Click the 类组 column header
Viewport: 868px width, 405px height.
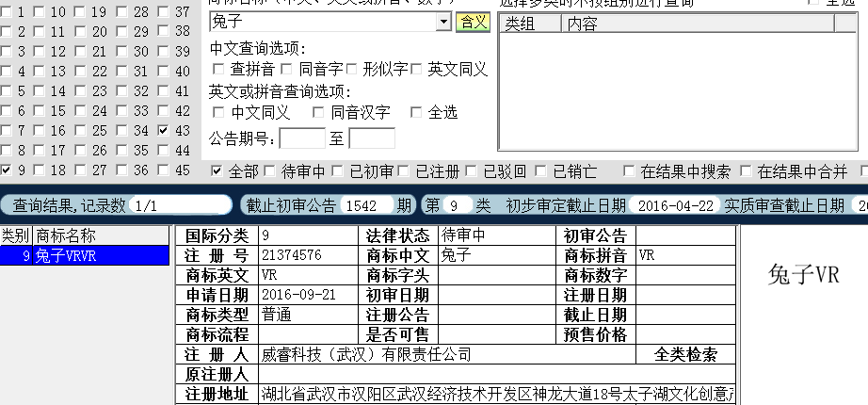tap(531, 24)
